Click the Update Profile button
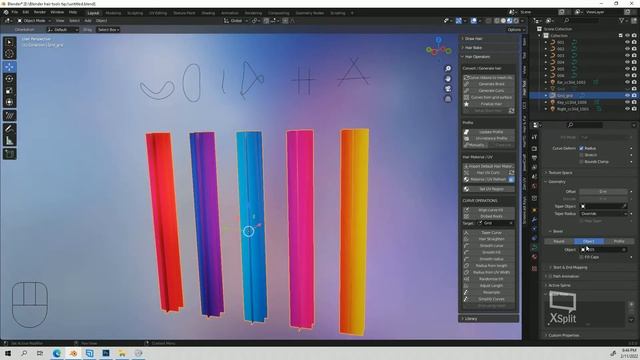Screen dimensions: 640x360 tap(489, 132)
